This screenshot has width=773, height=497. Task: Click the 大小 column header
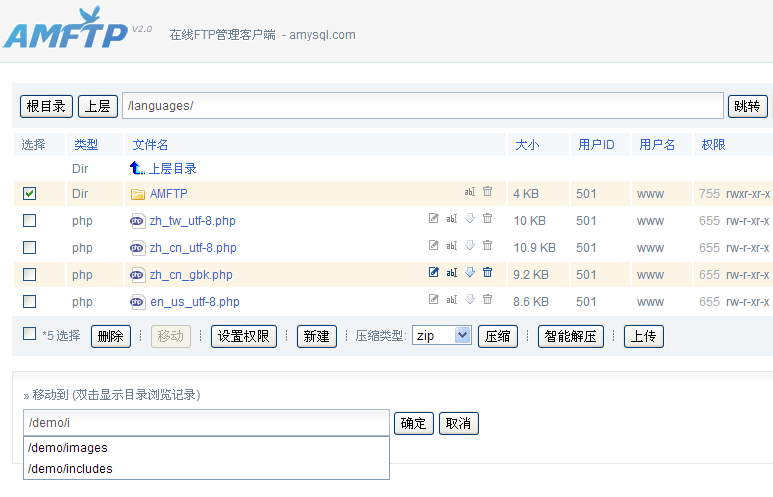pos(527,145)
